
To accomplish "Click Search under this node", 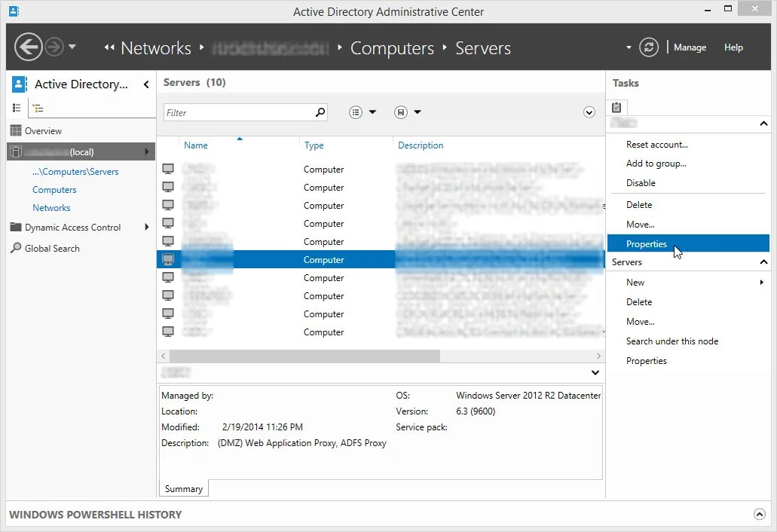I will pos(672,341).
